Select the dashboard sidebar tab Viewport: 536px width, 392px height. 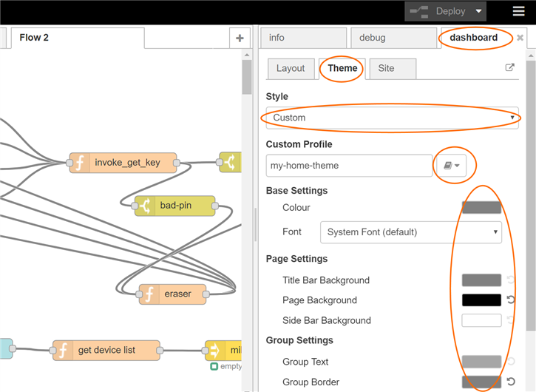473,38
